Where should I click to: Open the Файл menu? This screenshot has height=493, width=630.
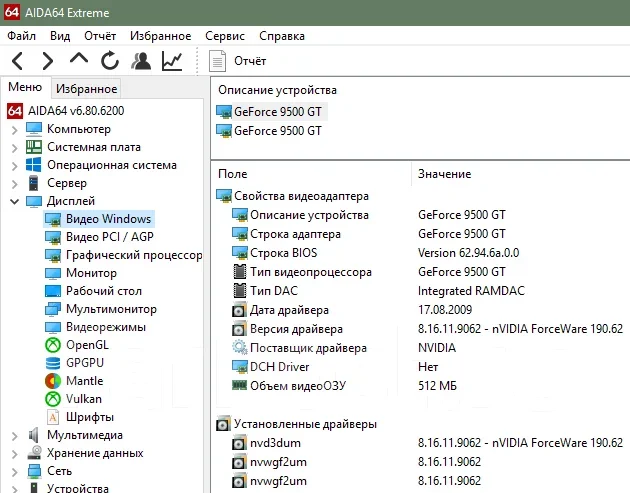pos(22,36)
